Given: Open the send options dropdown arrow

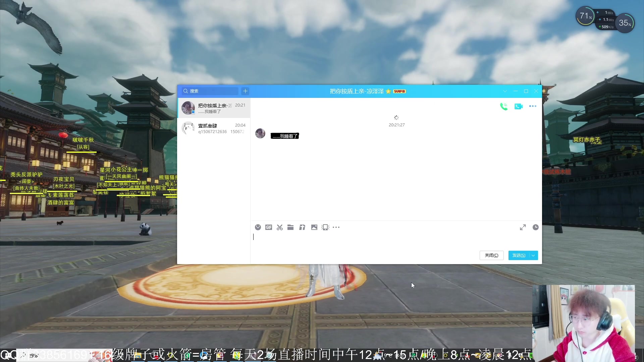Looking at the screenshot, I should 533,255.
